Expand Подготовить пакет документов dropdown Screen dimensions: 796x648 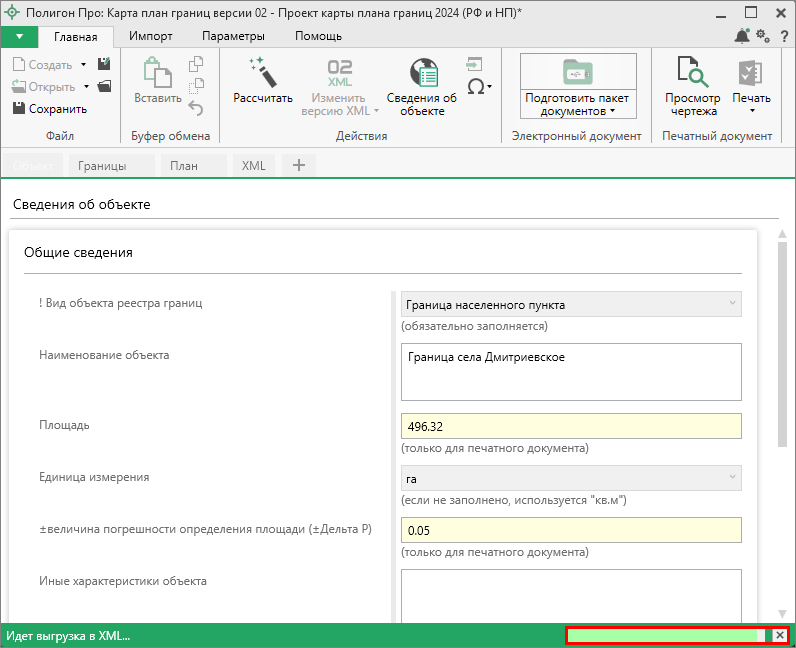[578, 104]
